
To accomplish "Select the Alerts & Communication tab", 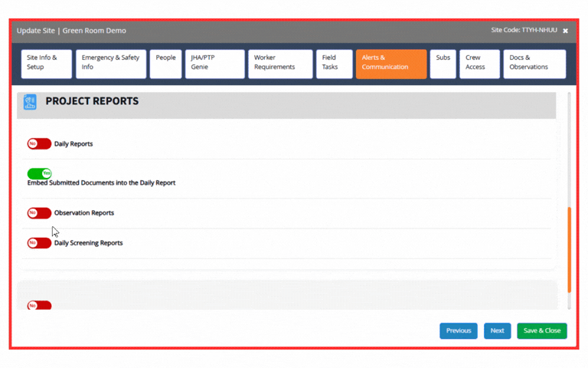I will point(391,64).
